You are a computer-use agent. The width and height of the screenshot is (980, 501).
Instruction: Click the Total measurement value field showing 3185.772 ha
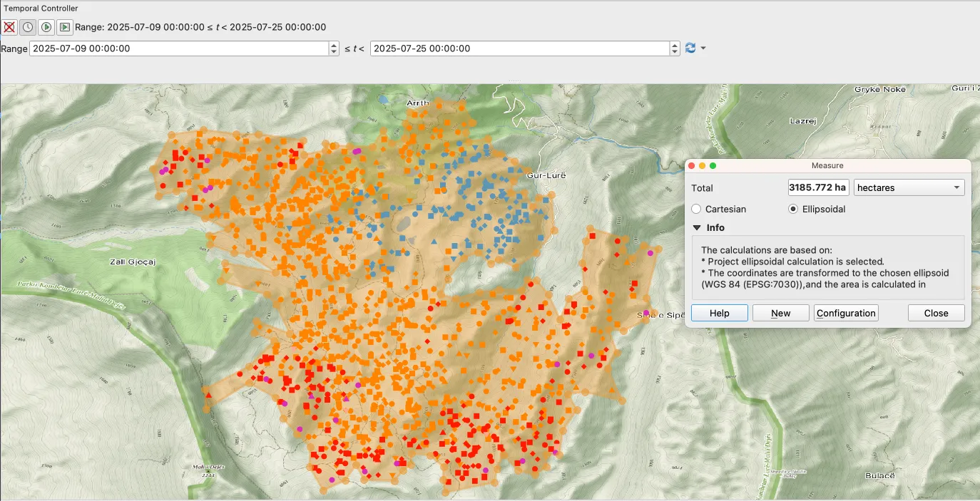pos(818,187)
